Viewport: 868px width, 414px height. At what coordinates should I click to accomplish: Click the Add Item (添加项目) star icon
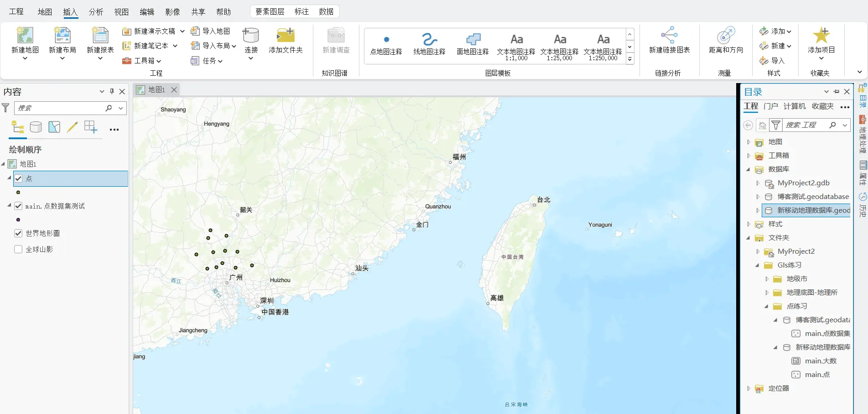(x=821, y=36)
